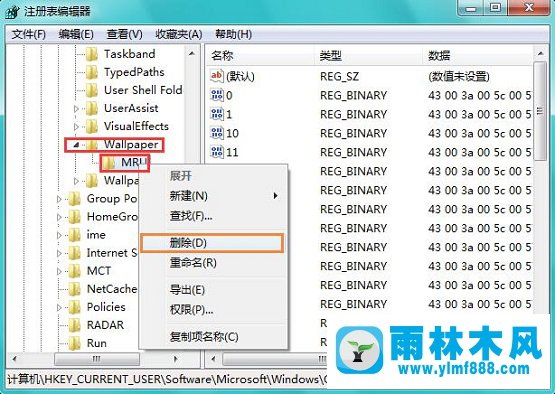Sort by the 名称 column header
The width and height of the screenshot is (555, 394).
(x=261, y=56)
